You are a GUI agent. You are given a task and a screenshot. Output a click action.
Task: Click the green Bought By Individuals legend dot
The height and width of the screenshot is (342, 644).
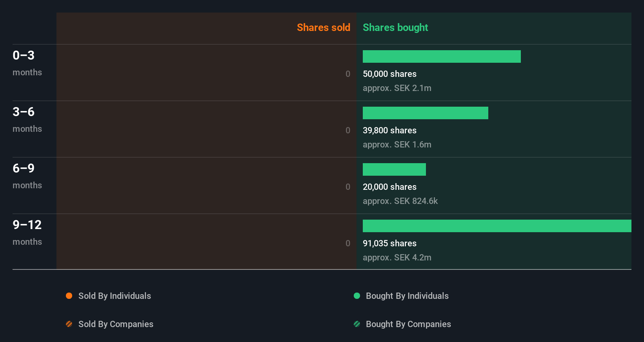pyautogui.click(x=357, y=296)
